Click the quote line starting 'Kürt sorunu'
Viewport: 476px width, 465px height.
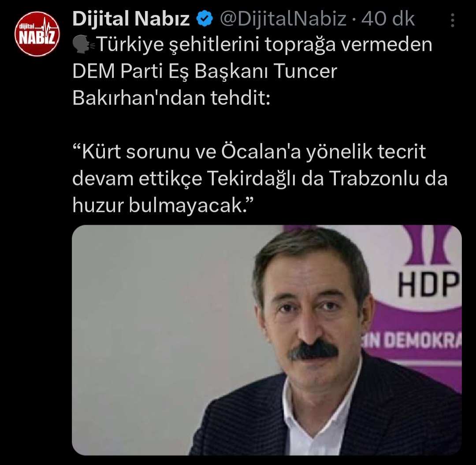[x=249, y=151]
